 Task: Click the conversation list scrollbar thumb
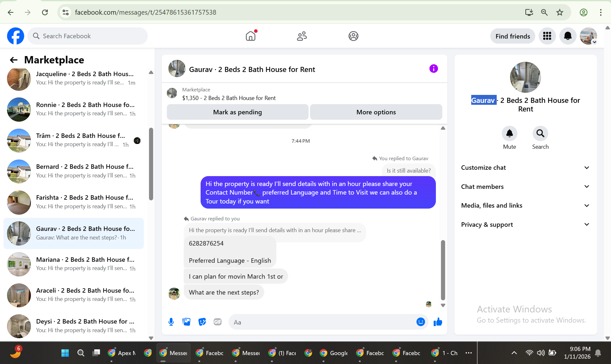[x=151, y=164]
